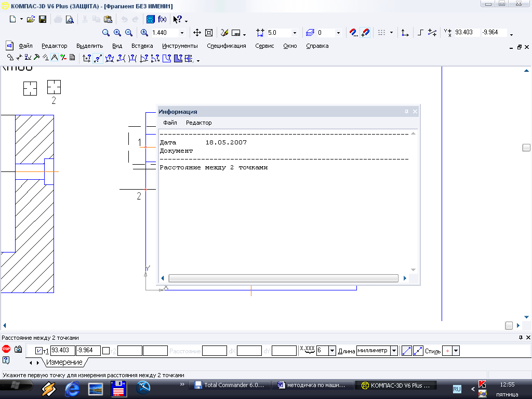The width and height of the screenshot is (532, 399).
Task: Open the current layer 0 dropdown
Action: pyautogui.click(x=338, y=33)
